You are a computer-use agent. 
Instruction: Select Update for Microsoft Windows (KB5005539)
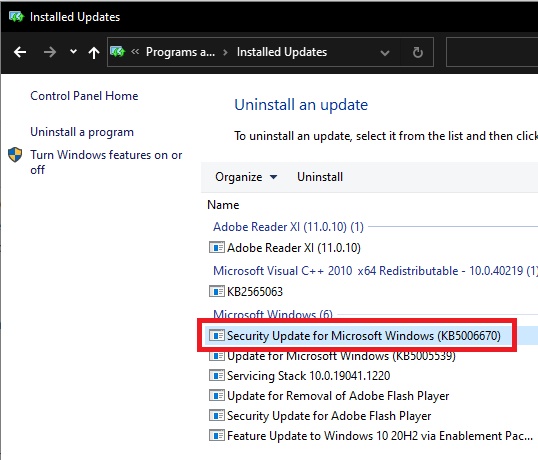[341, 356]
